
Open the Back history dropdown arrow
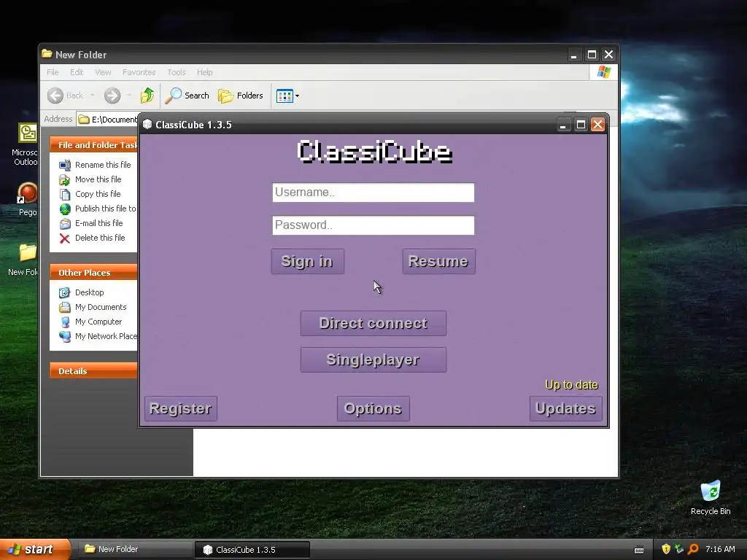pos(93,96)
